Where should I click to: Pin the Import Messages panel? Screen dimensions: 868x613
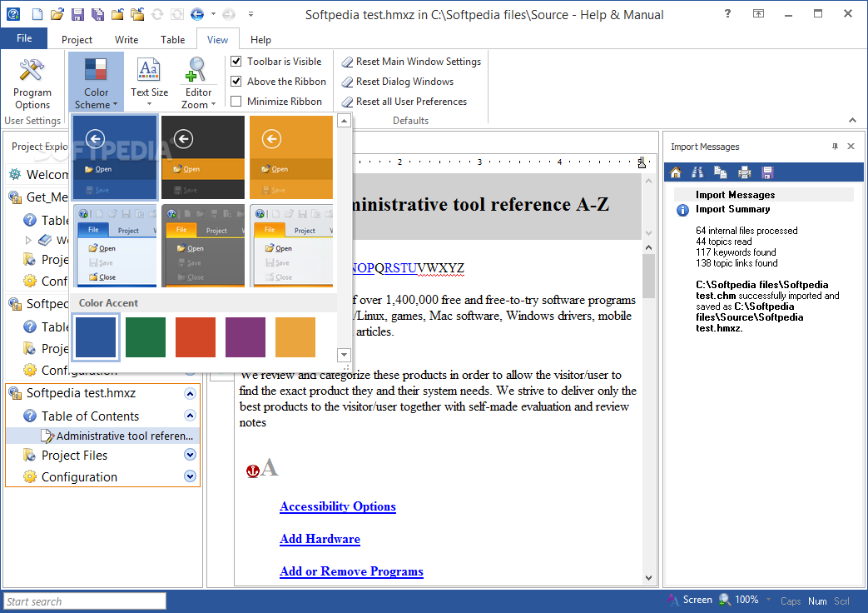coord(835,147)
